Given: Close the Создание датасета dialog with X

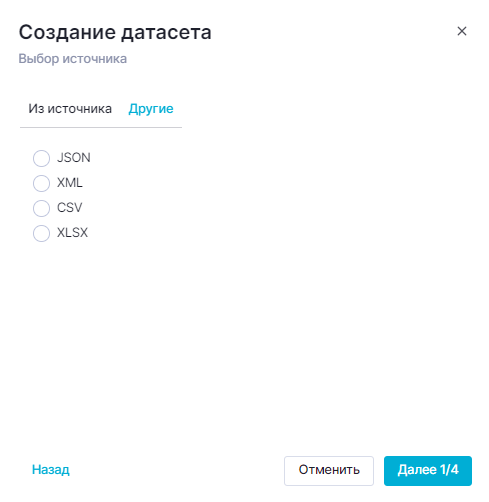Looking at the screenshot, I should (x=462, y=31).
